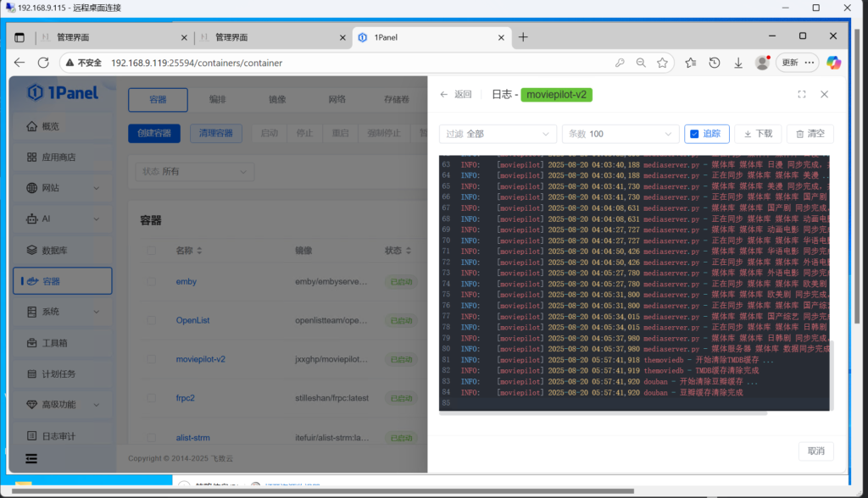
Task: Check the emby container row checkbox
Action: 151,282
